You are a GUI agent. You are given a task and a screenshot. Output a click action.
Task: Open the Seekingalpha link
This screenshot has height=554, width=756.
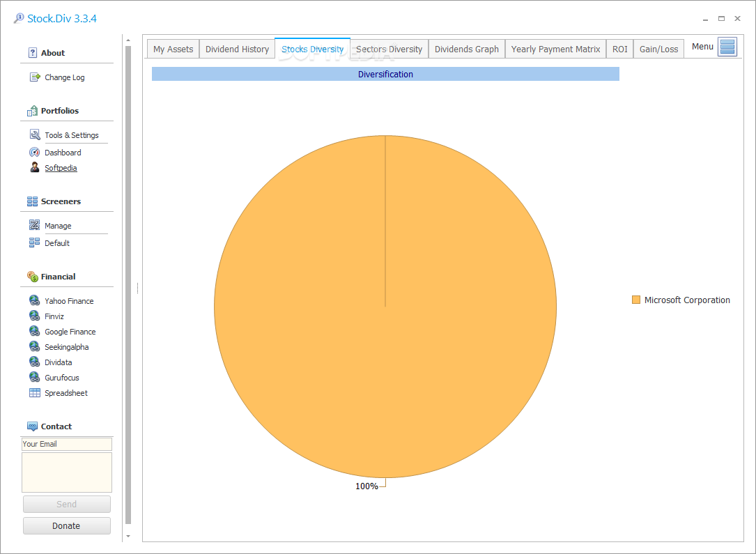66,347
